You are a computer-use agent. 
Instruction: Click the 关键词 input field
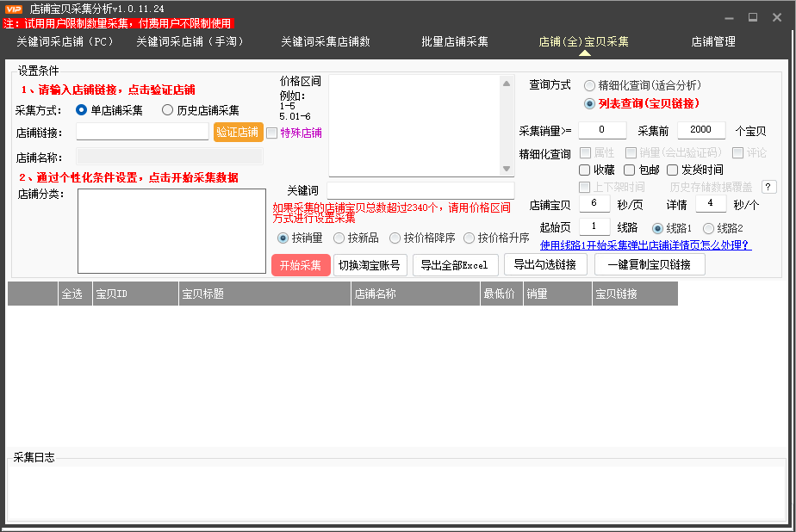tap(420, 190)
